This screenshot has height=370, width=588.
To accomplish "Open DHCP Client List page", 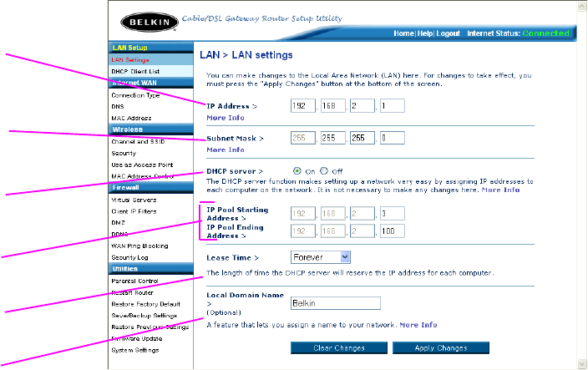I will (135, 71).
